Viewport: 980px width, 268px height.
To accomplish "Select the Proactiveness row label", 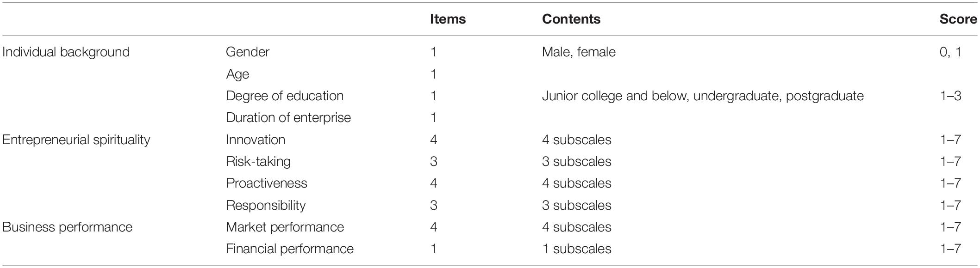I will (267, 183).
